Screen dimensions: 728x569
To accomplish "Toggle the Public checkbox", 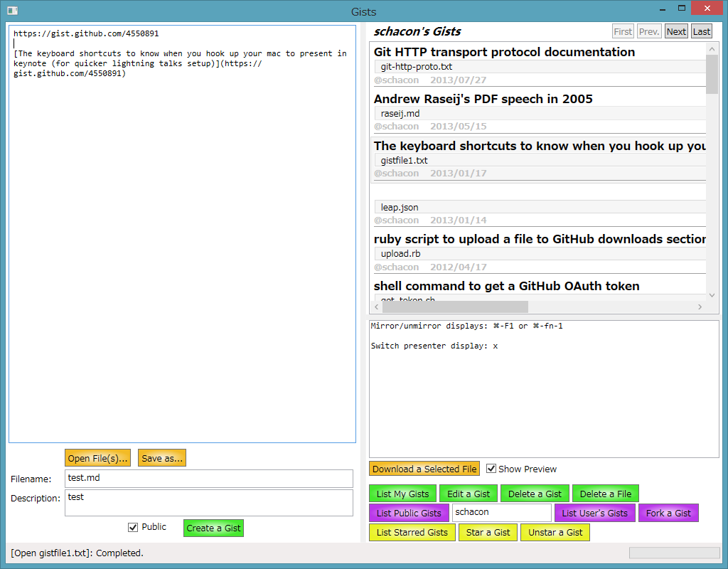I will (x=133, y=527).
